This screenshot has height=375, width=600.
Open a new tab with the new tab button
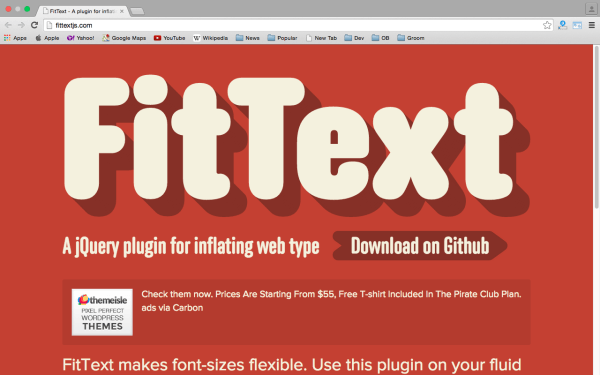137,11
